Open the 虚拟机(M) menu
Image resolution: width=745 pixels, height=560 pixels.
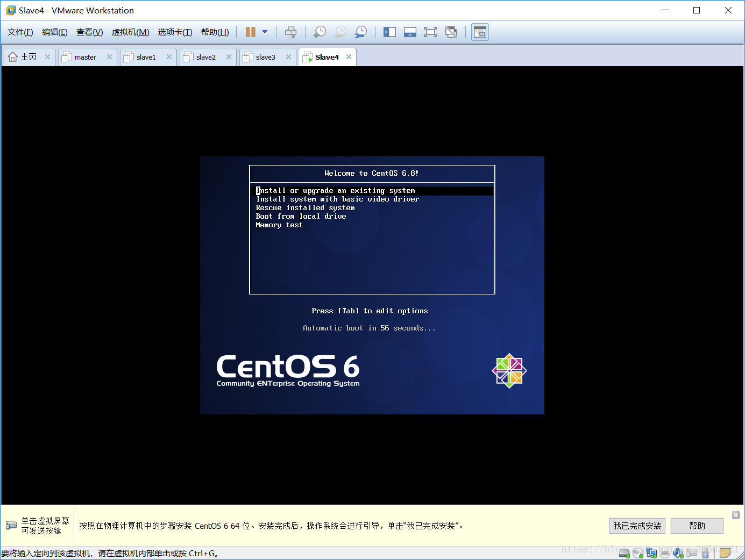130,32
